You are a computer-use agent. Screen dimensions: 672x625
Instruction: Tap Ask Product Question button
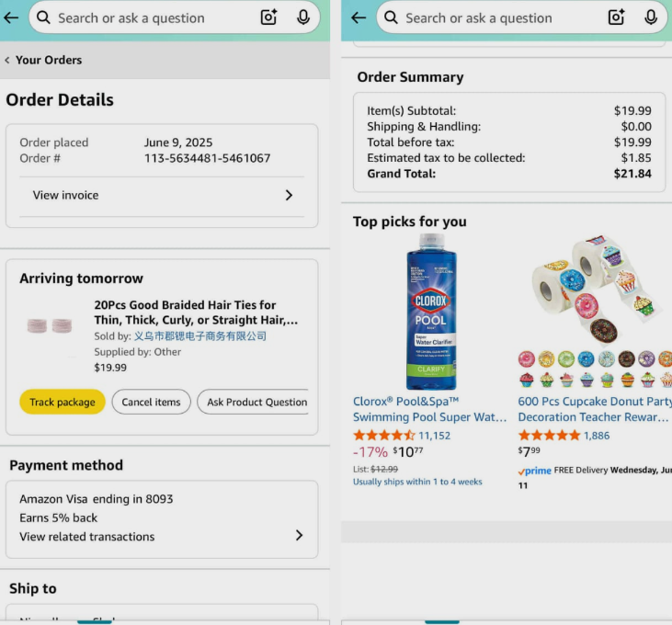click(x=256, y=402)
